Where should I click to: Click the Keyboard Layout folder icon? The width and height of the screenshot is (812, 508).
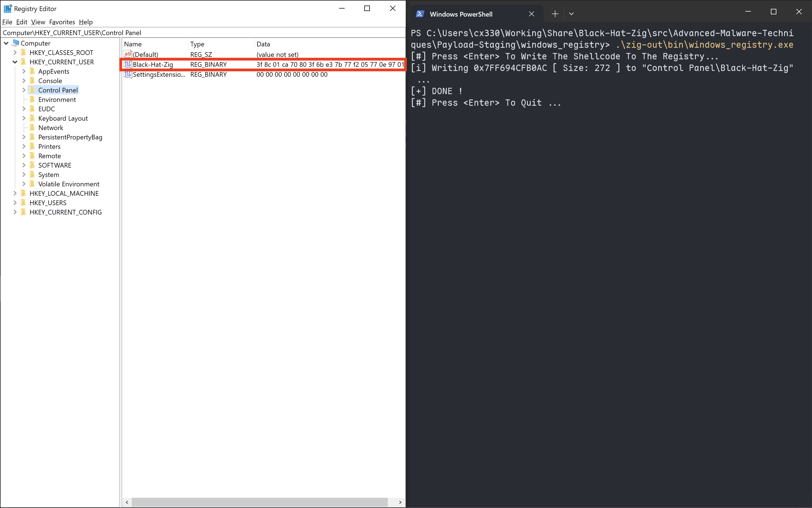[32, 118]
